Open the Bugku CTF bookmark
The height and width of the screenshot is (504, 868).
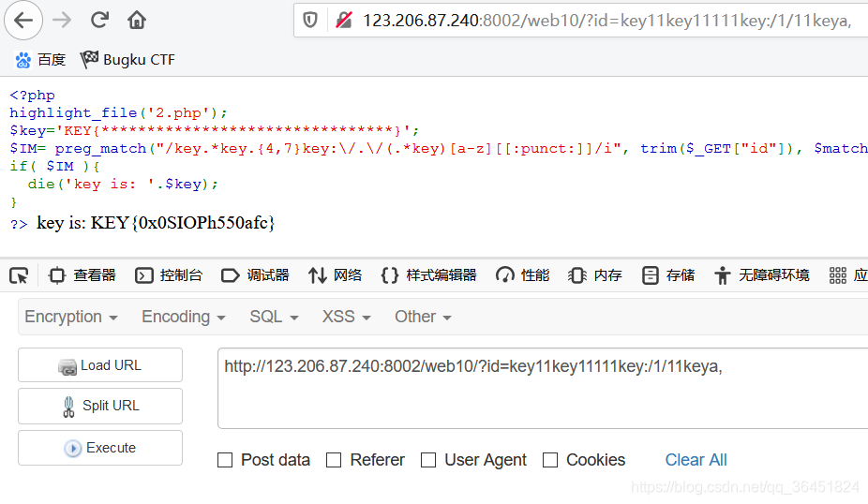coord(127,60)
